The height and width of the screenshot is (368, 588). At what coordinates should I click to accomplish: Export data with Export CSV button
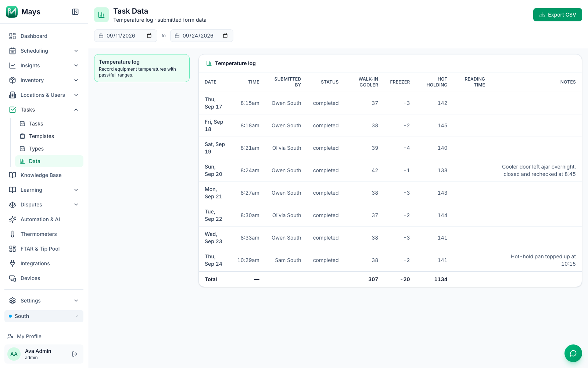[557, 15]
